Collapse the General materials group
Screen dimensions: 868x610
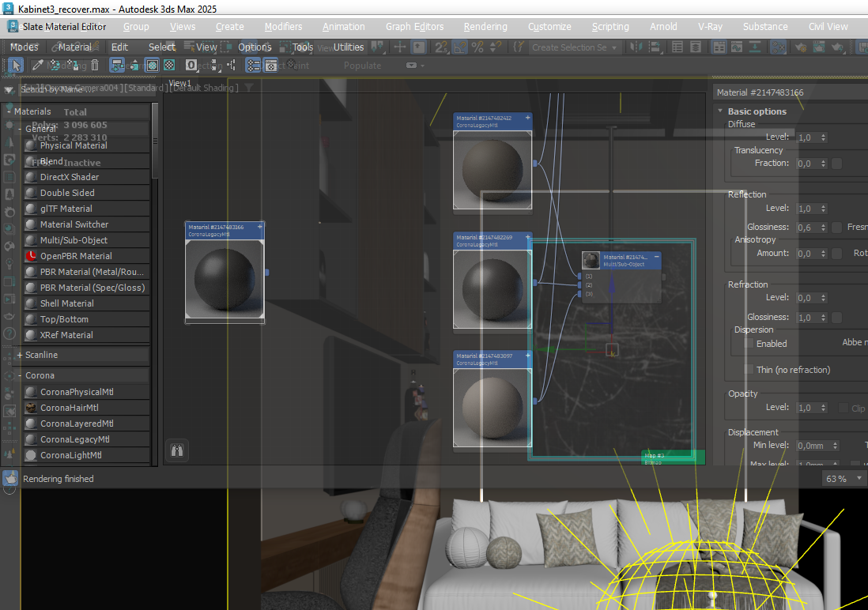coord(20,129)
